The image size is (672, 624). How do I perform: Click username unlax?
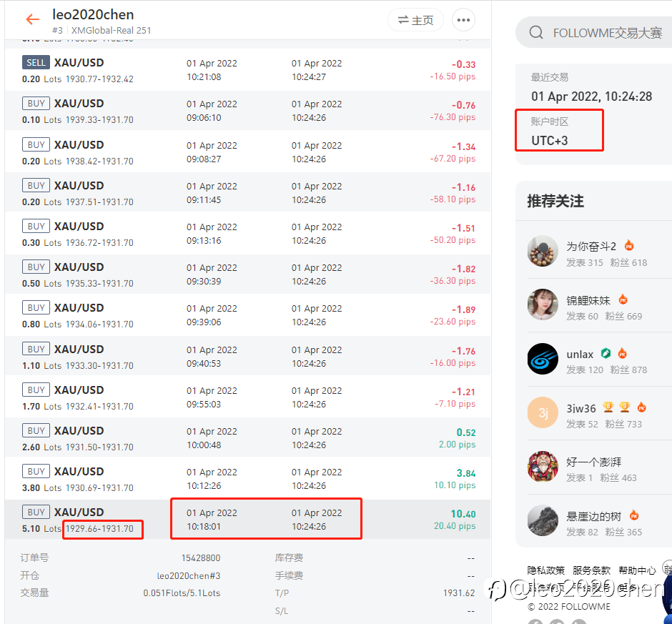[580, 355]
